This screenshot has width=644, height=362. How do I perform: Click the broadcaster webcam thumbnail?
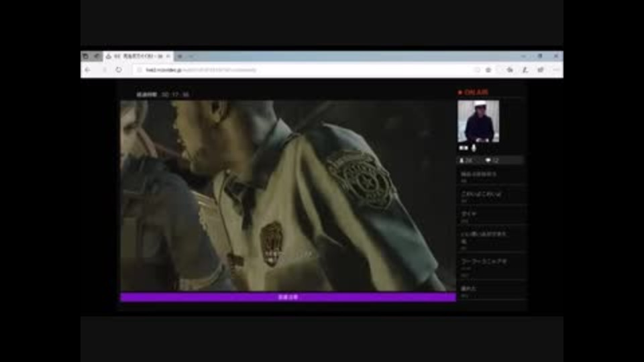(x=478, y=121)
